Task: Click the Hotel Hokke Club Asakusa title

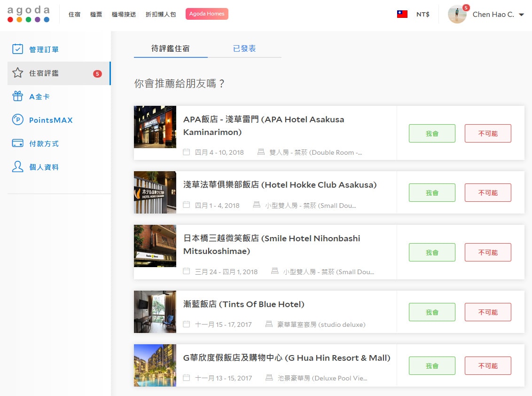Action: coord(280,185)
